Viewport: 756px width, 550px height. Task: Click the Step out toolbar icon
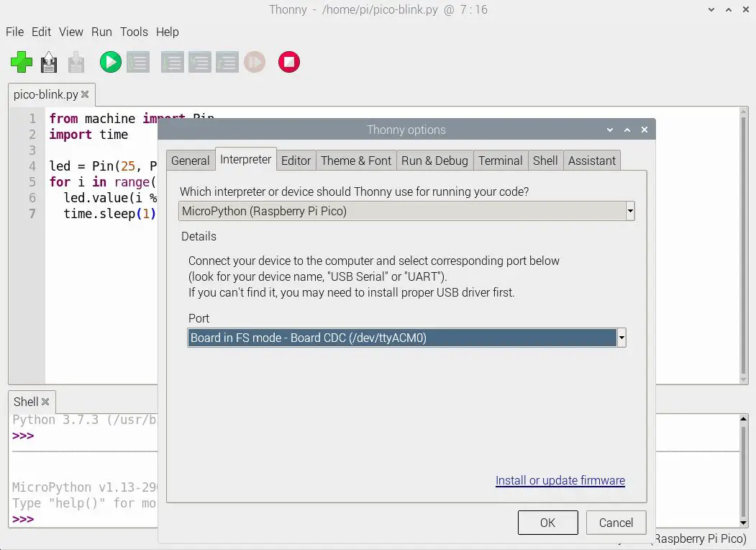tap(227, 62)
